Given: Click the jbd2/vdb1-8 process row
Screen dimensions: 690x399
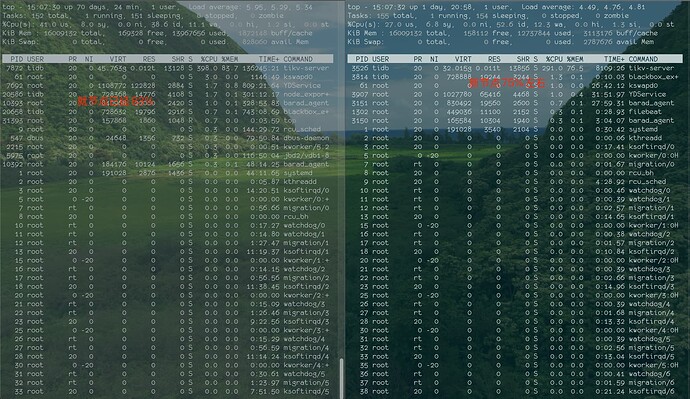Looking at the screenshot, I should tap(167, 155).
